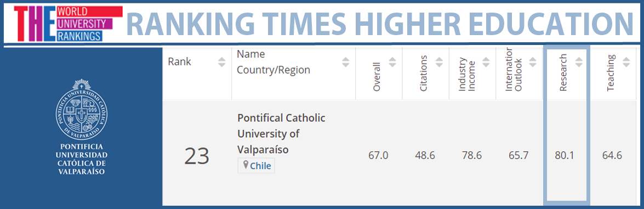Click the Overall score 67.0 cell
Screen dimensions: 644x209
click(x=378, y=156)
